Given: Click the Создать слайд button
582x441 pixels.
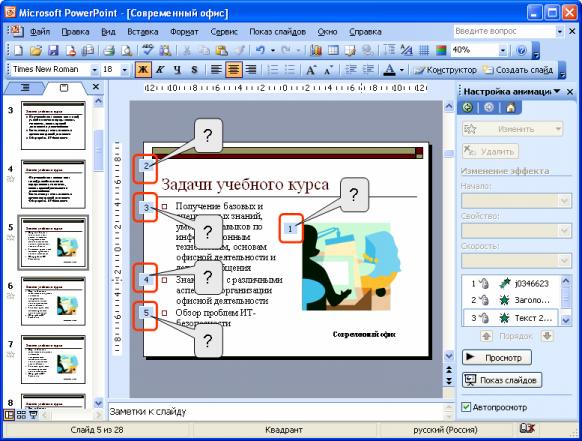Looking at the screenshot, I should (x=518, y=70).
